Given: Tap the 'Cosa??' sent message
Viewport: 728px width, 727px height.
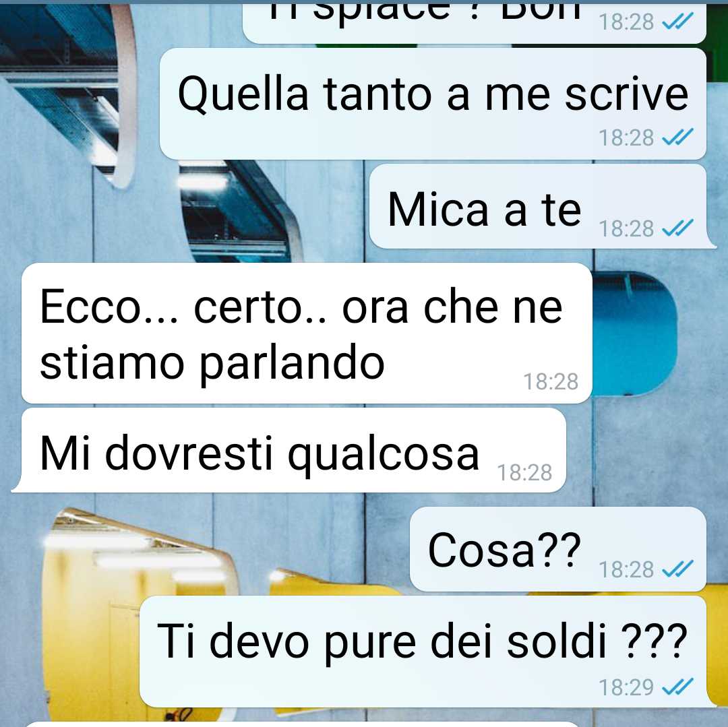Looking at the screenshot, I should pos(558,549).
